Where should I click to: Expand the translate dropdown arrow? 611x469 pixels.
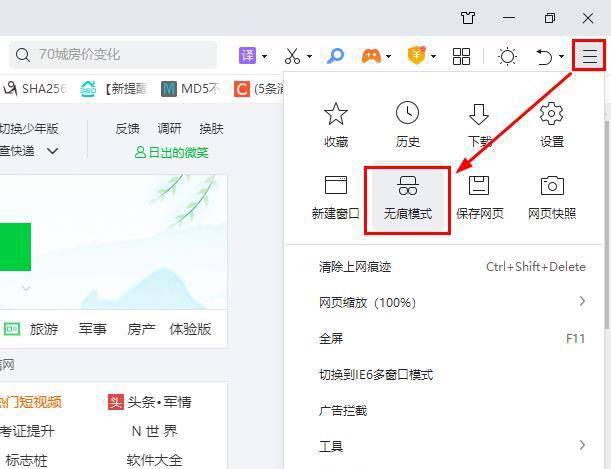(265, 56)
